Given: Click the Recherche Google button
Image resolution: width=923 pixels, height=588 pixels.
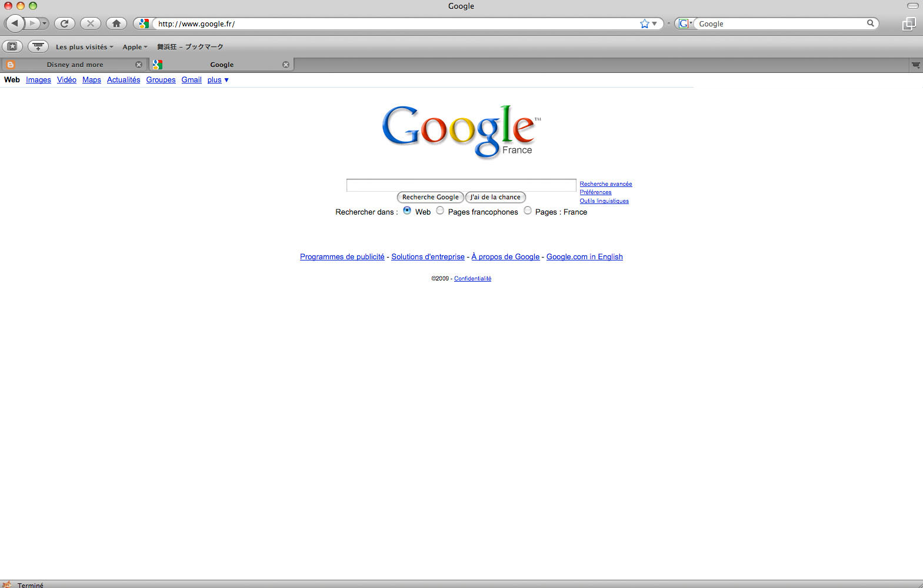Looking at the screenshot, I should 431,198.
